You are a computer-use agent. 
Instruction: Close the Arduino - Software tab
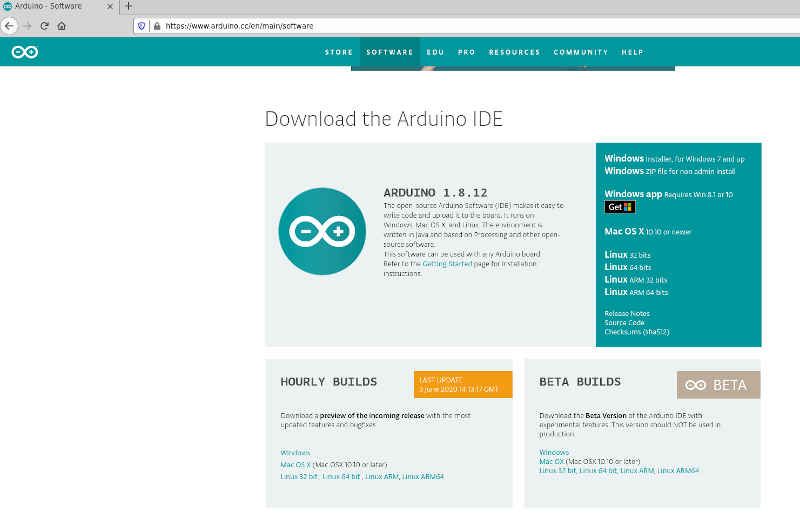(x=110, y=7)
